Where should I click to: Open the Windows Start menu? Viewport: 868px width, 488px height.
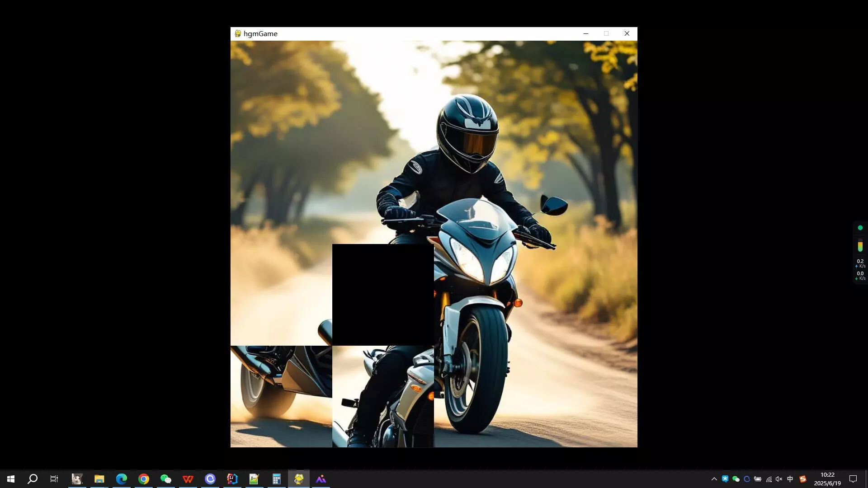10,479
